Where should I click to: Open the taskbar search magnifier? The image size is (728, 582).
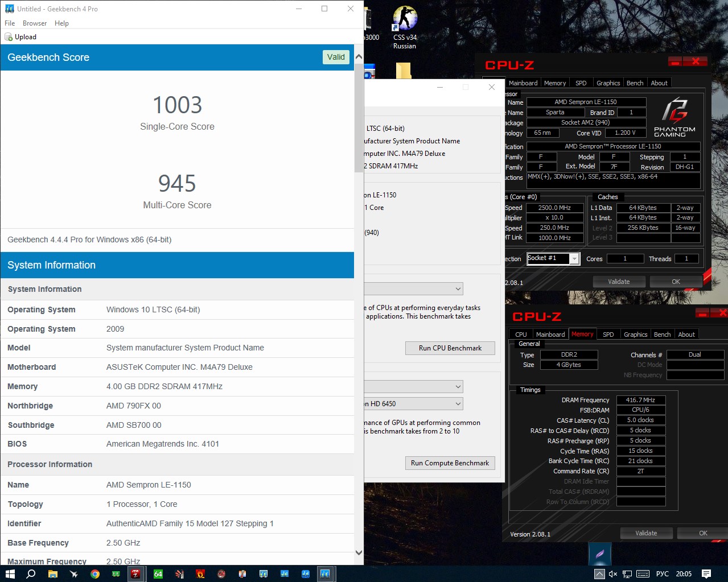click(31, 573)
